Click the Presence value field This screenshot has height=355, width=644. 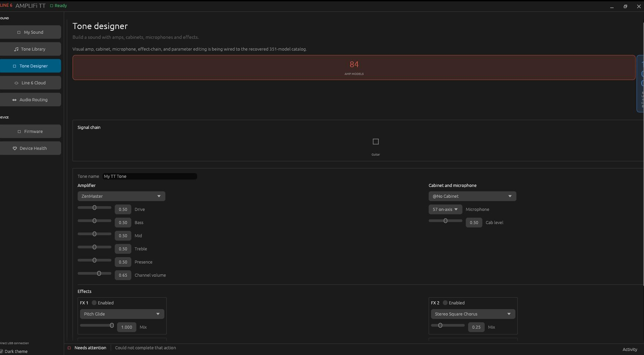click(123, 262)
